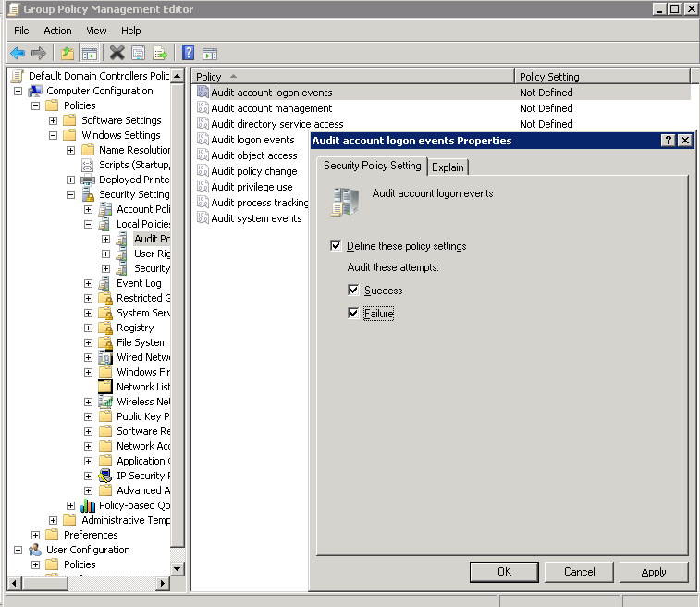Open the Help menu
This screenshot has height=607, width=700.
(130, 31)
